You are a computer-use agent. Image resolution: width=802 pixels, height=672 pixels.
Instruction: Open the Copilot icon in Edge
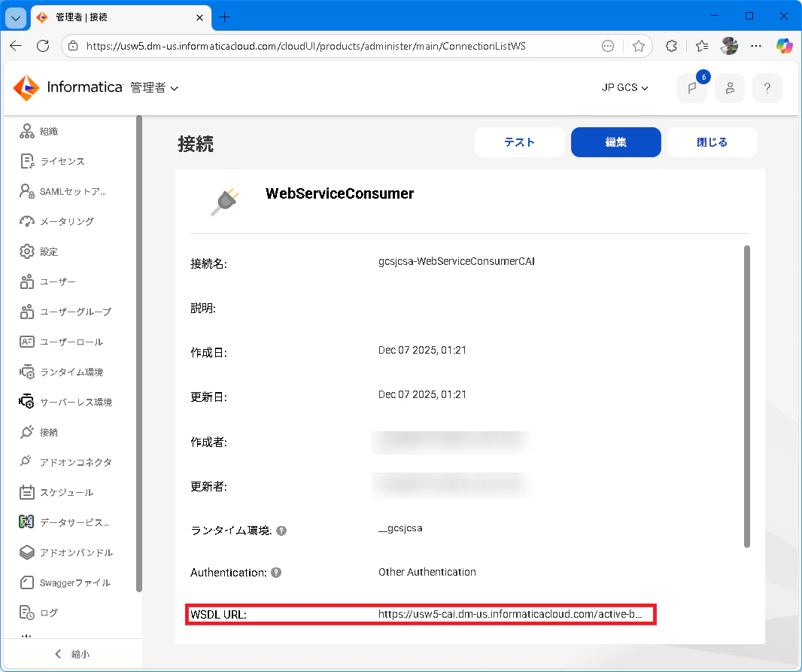coord(784,46)
